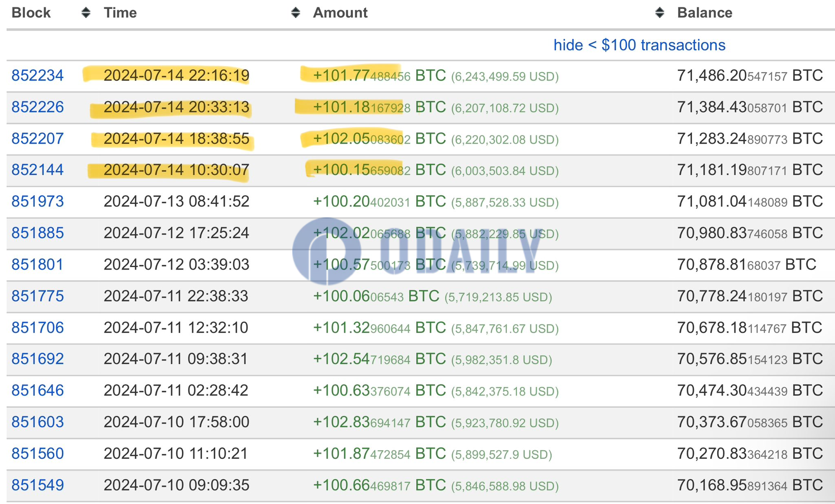
Task: Click balance 70,878.8168037 BTC
Action: click(x=747, y=265)
